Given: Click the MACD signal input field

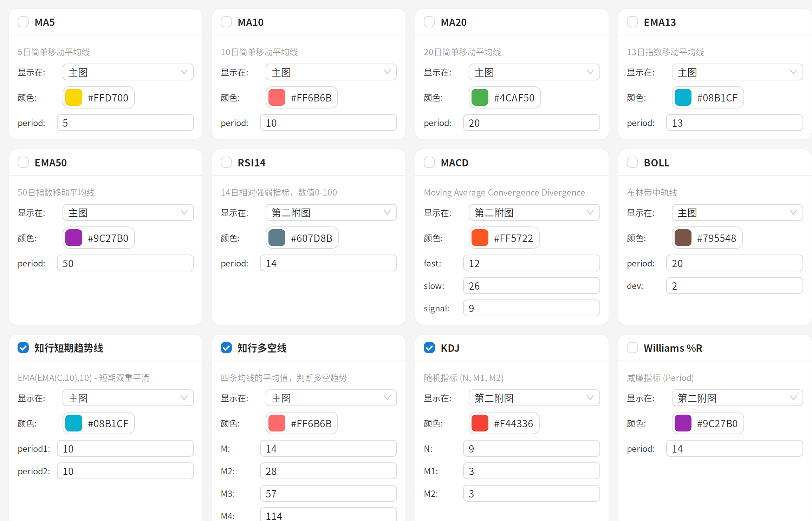Looking at the screenshot, I should point(531,308).
